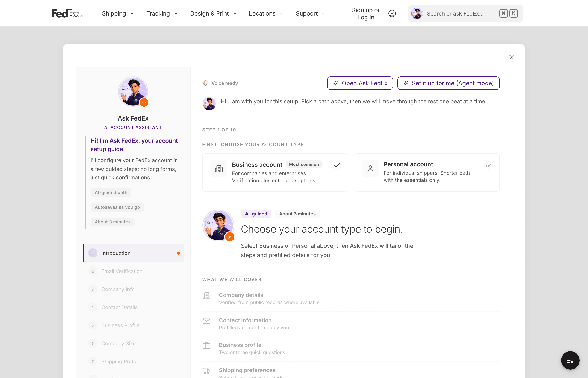Select the Personal account checkmark
Image resolution: width=588 pixels, height=378 pixels.
tap(488, 165)
